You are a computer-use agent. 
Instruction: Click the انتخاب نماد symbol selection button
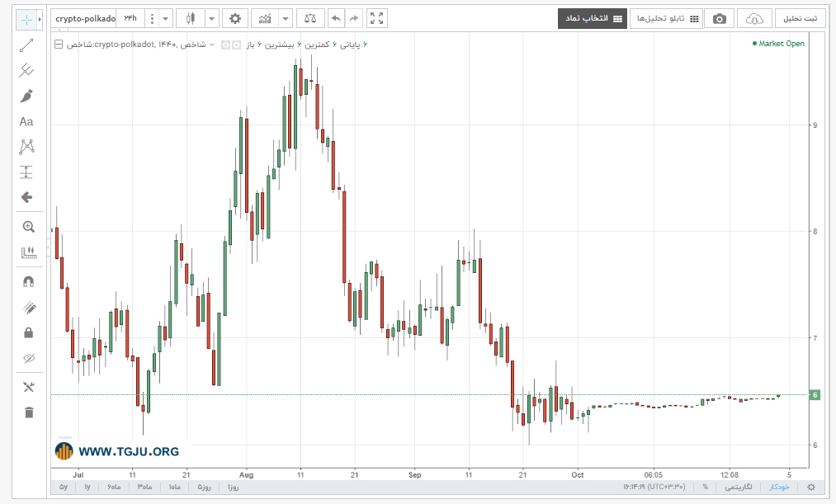coord(593,19)
